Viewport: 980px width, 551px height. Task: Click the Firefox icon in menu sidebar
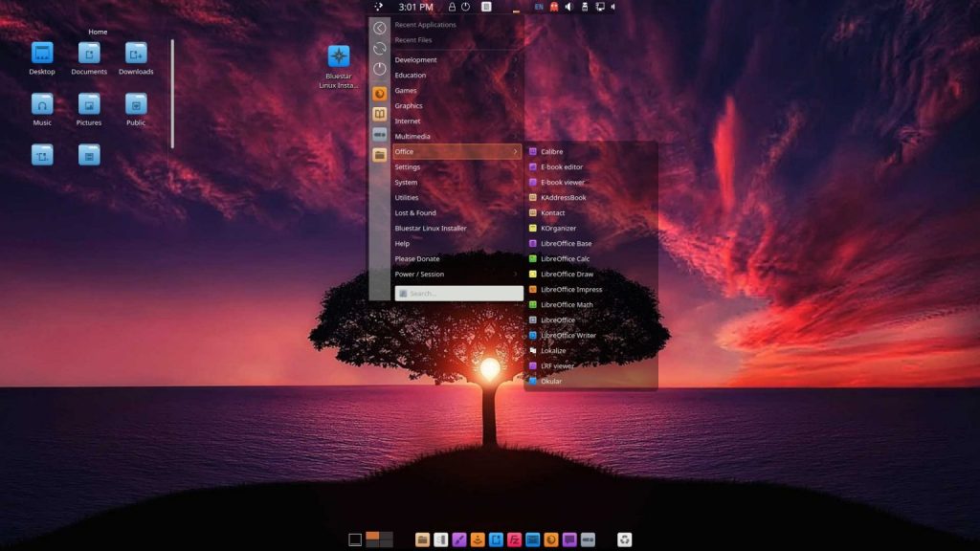(x=380, y=94)
